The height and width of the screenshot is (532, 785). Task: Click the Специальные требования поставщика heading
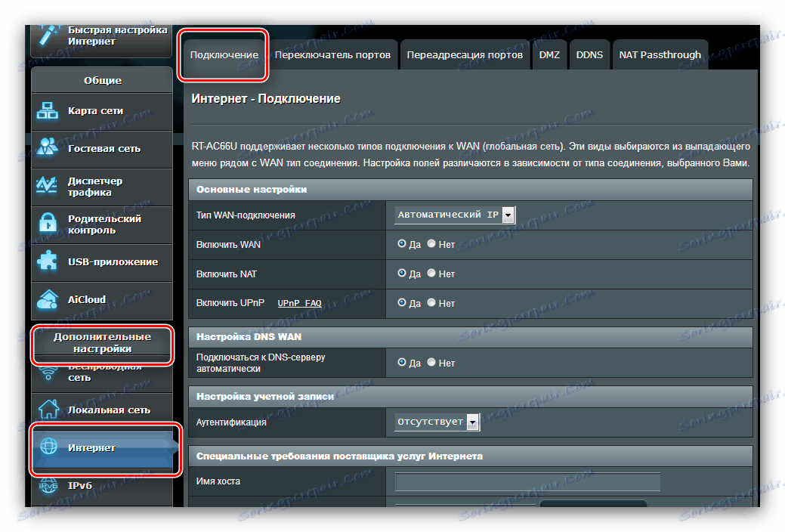(339, 456)
